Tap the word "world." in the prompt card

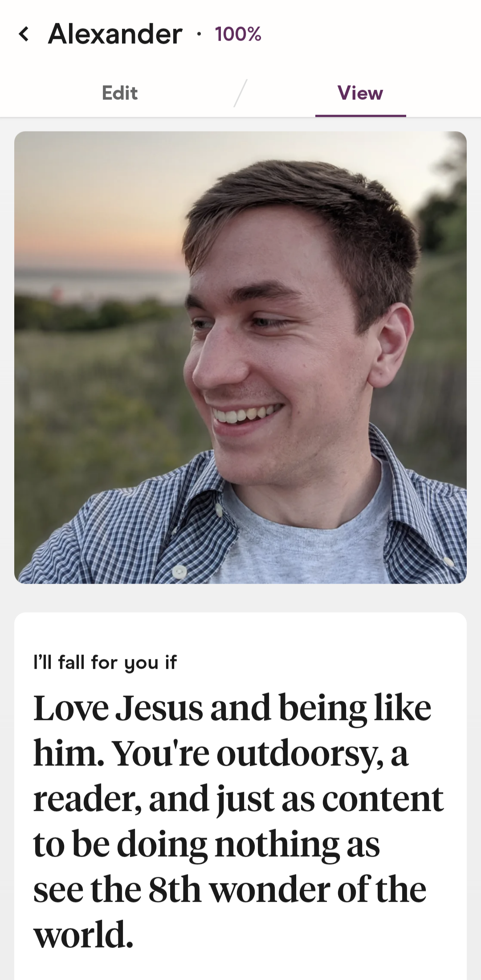pos(83,934)
